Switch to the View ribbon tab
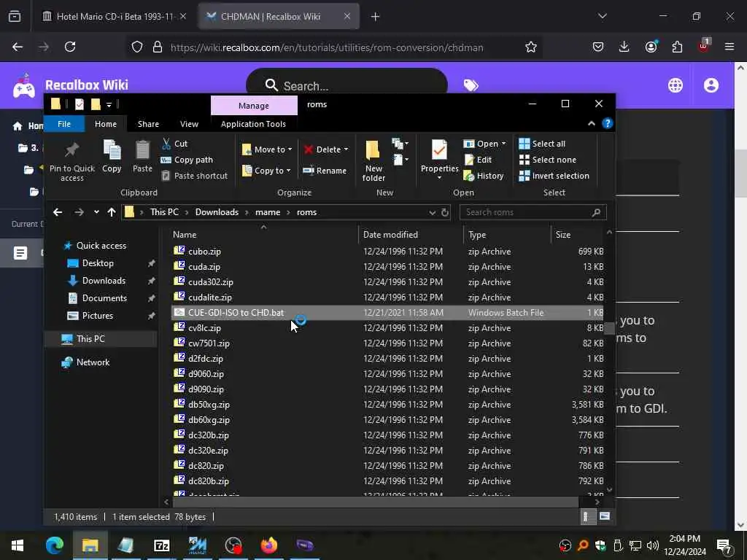The image size is (747, 560). [x=189, y=124]
